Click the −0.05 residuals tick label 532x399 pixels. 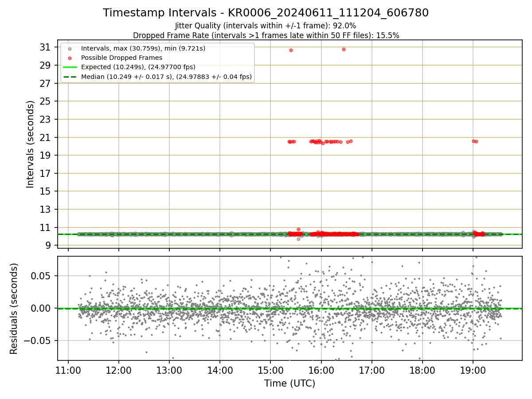38,340
